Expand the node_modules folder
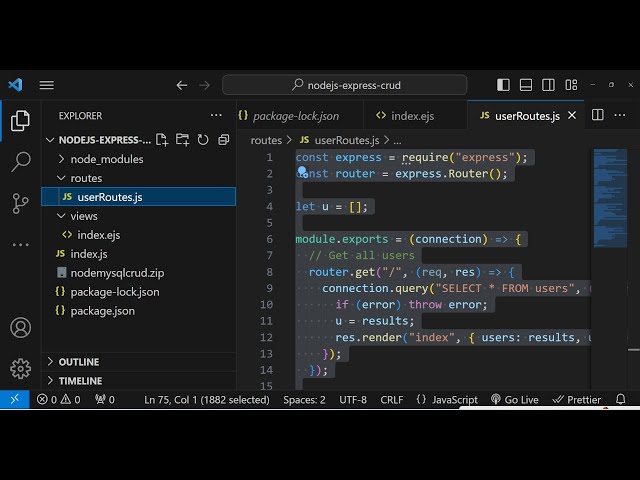Screen dimensions: 640x480 107,159
